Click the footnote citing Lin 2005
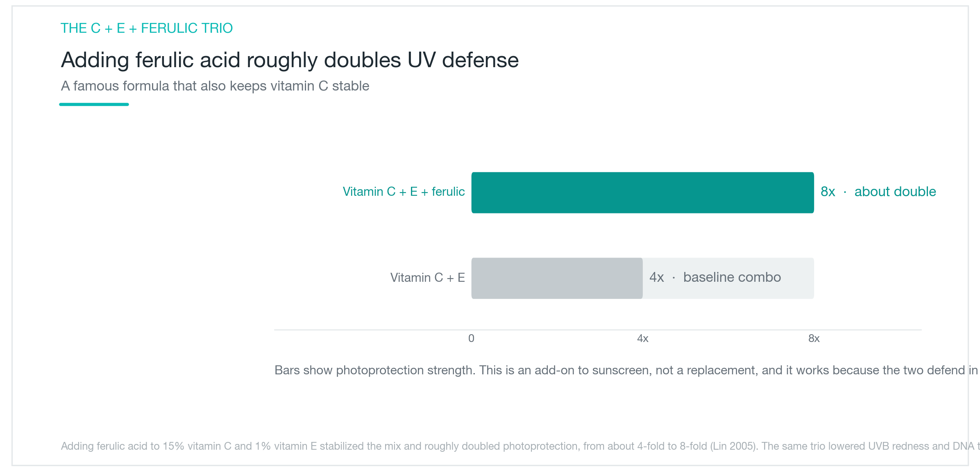This screenshot has width=980, height=471. point(520,446)
